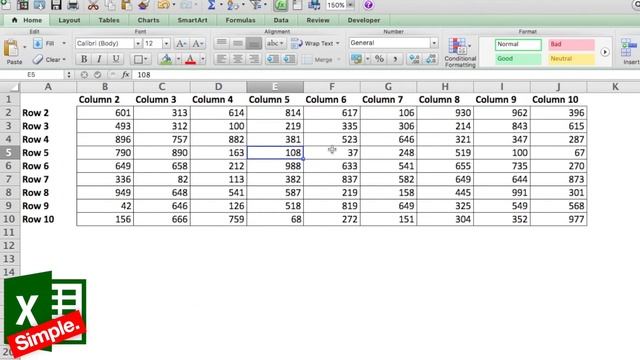Open the green fx Formula Builder icon
The width and height of the screenshot is (640, 360).
pyautogui.click(x=280, y=5)
